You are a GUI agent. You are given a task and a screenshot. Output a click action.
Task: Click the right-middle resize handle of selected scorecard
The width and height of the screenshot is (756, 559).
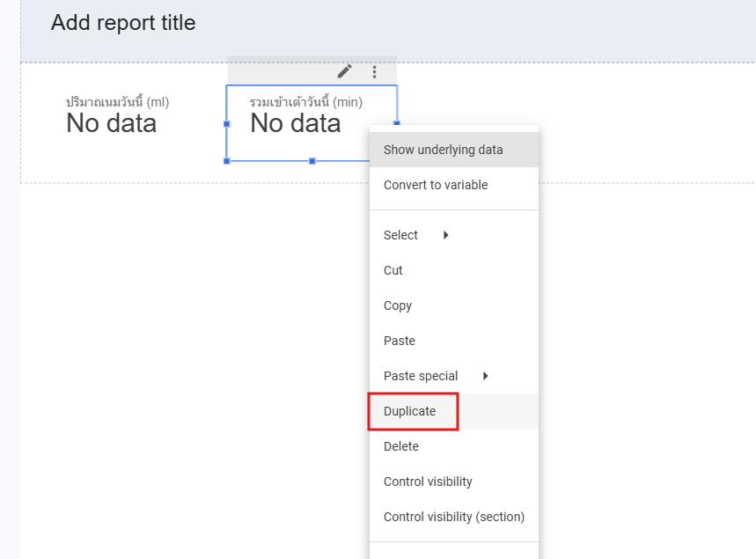click(x=397, y=123)
